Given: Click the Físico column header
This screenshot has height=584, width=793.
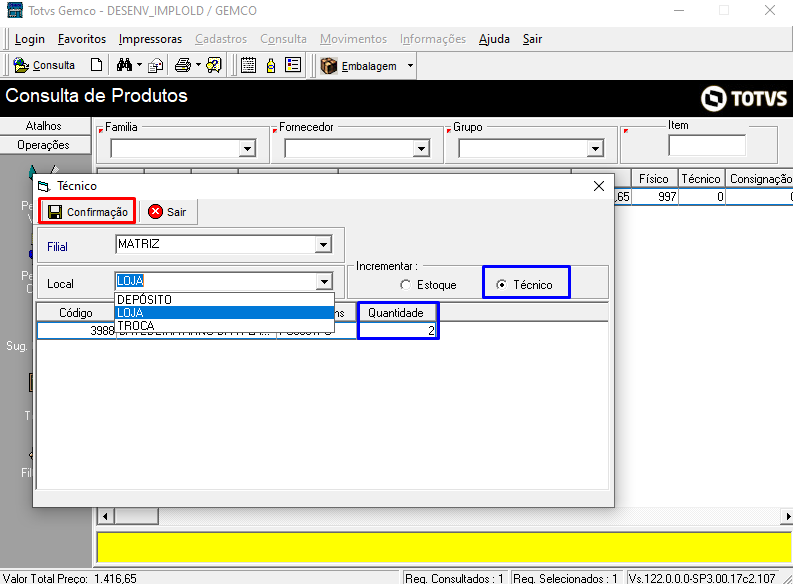Looking at the screenshot, I should coord(654,178).
